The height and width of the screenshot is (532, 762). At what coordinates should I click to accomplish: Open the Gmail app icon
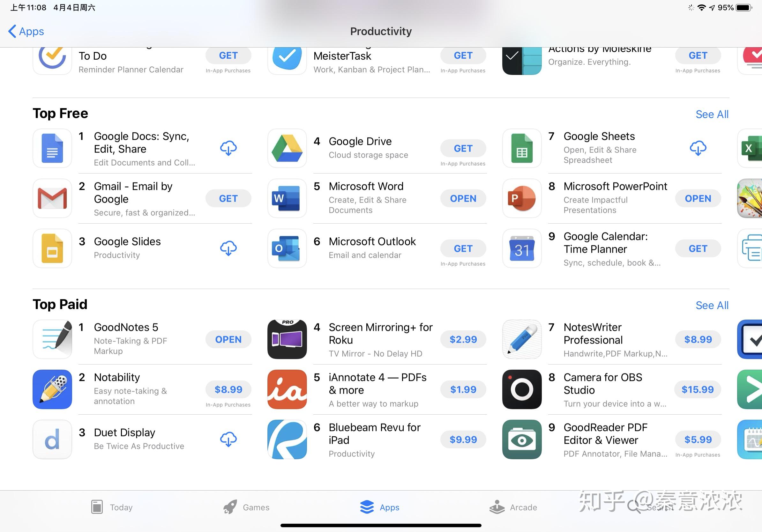(x=52, y=198)
